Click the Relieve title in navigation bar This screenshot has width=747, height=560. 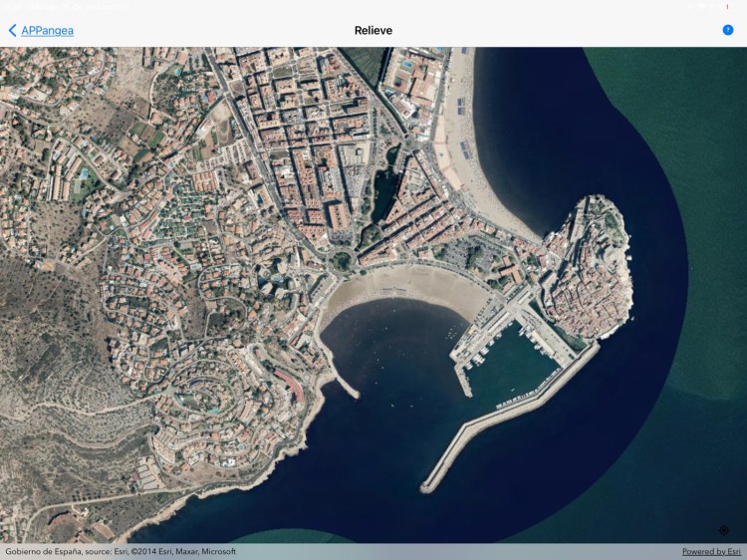pyautogui.click(x=373, y=31)
